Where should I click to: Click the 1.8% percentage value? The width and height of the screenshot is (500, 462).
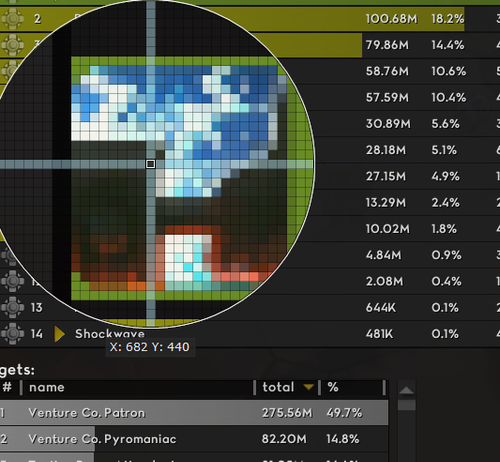(x=444, y=229)
